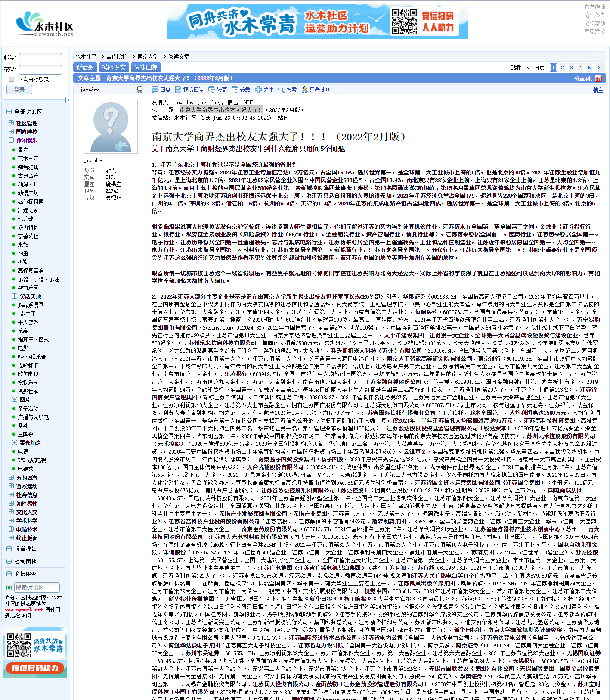Open 水木社区 in the breadcrumb
This screenshot has height=700, width=610.
click(x=86, y=56)
